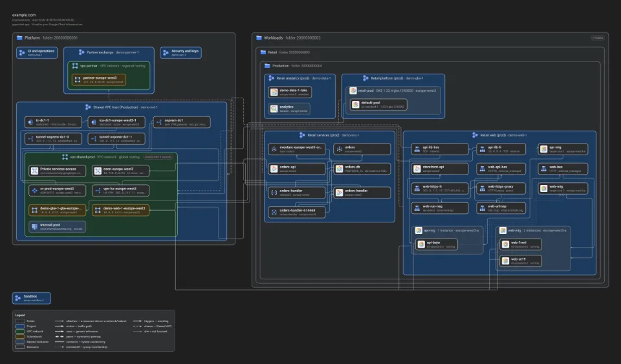Click the Subnetwork swatch in legend

[20, 337]
